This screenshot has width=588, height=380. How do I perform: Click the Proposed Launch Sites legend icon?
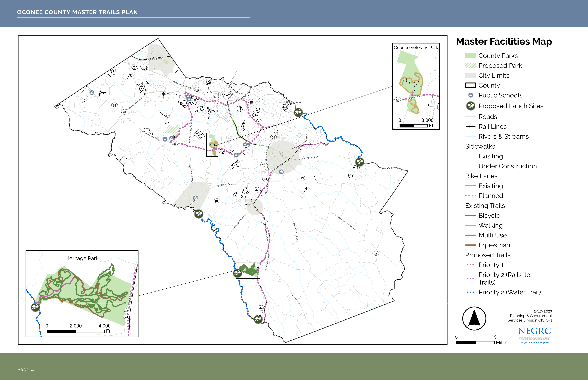pos(470,106)
